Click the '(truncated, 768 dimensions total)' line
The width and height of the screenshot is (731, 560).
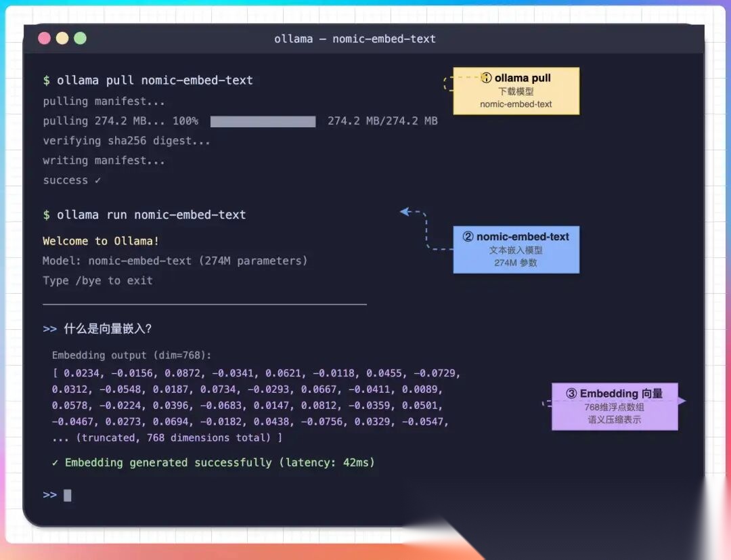tap(167, 438)
